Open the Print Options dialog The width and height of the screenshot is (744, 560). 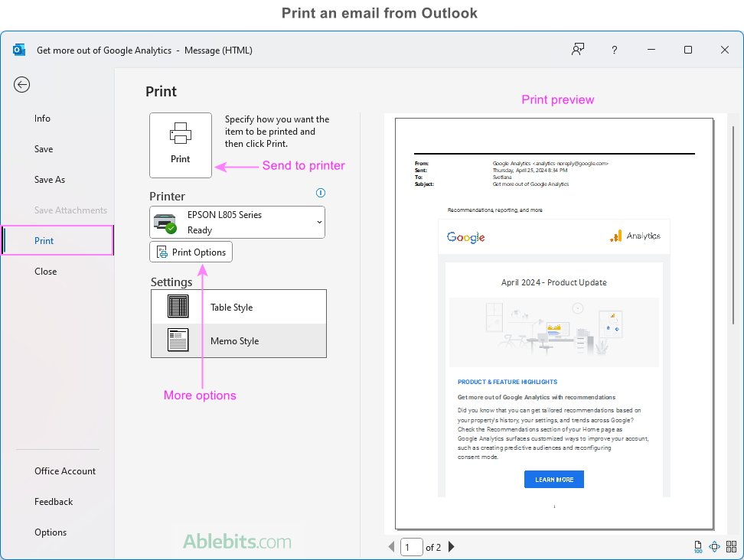tap(191, 251)
